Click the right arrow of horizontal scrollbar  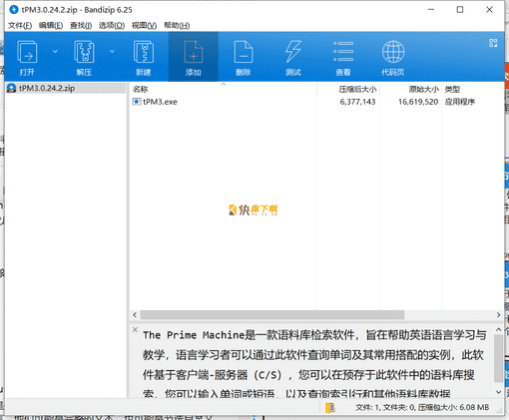[498, 314]
